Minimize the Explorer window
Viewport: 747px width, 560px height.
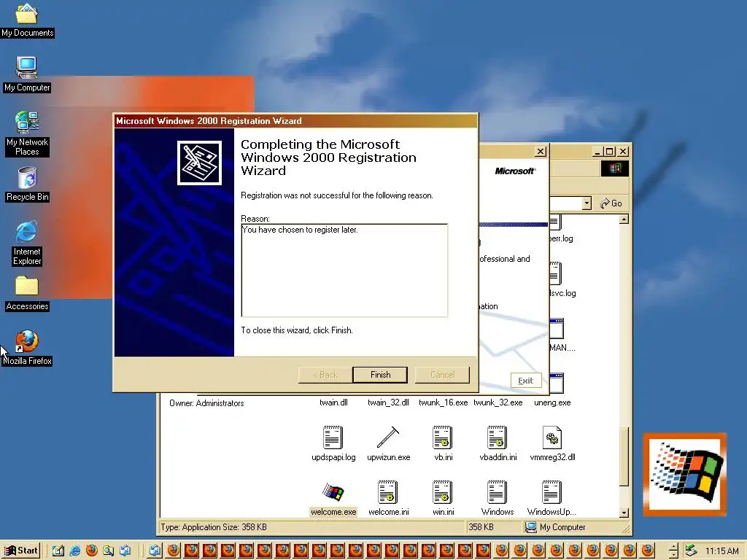click(x=597, y=152)
